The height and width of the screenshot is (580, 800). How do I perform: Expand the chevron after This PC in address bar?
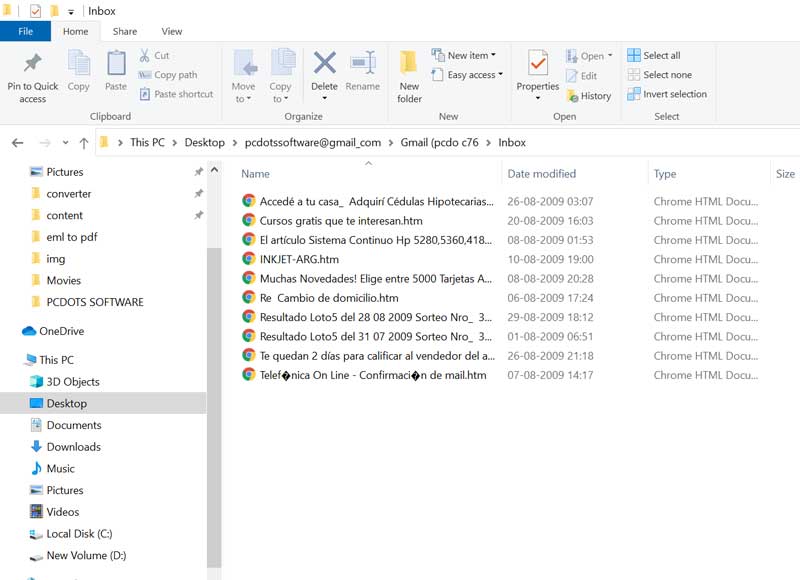coord(174,143)
